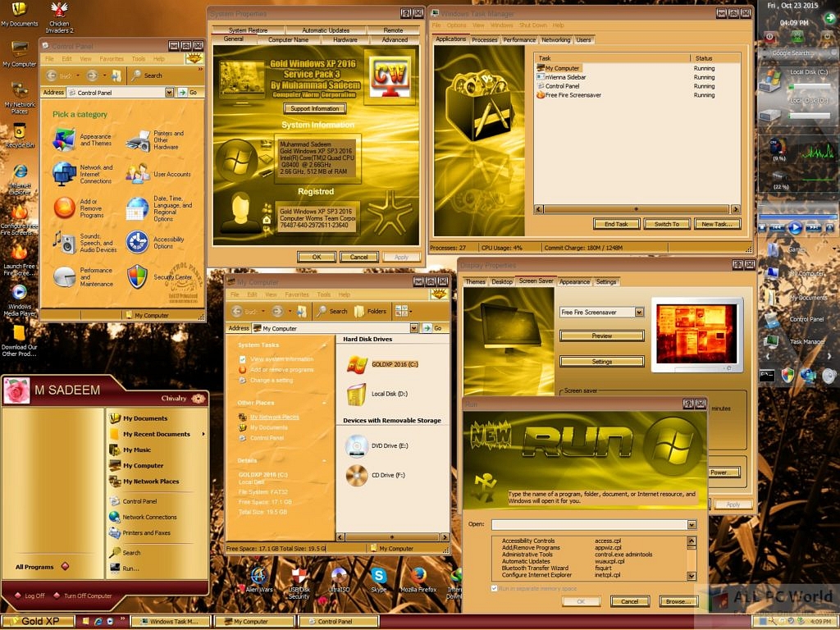
Task: Launch the Skype desktop shortcut
Action: tap(379, 580)
